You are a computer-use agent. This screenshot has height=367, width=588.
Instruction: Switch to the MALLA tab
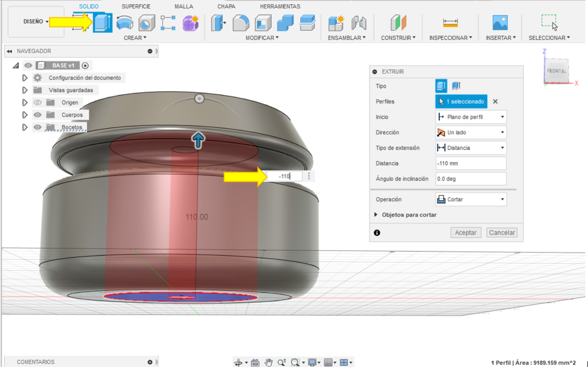(x=184, y=6)
